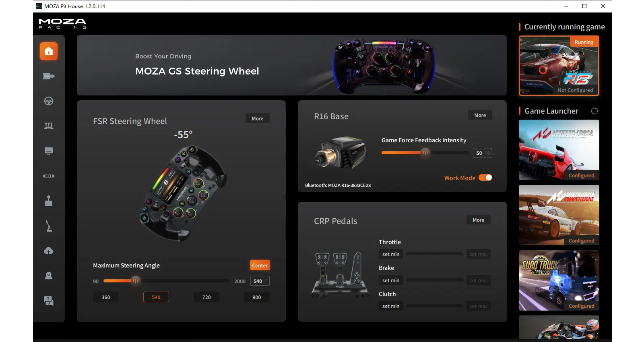
Task: Click the Game Force Feedback Intensity slider
Action: pyautogui.click(x=425, y=153)
